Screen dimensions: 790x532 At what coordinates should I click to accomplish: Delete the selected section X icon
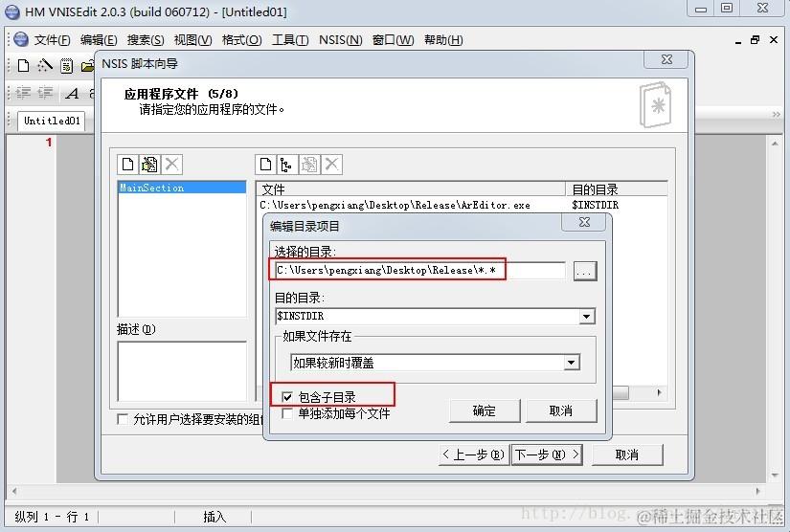coord(171,164)
